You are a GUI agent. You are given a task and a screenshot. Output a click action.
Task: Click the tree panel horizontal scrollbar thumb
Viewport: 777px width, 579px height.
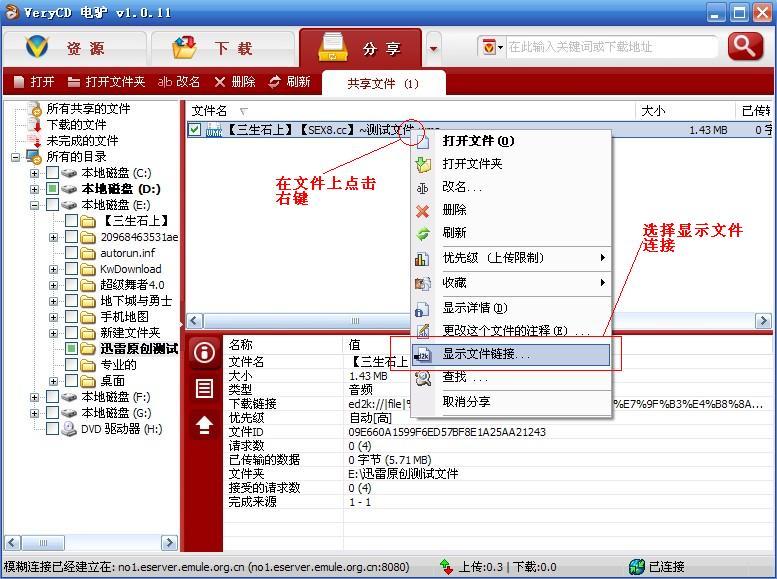pyautogui.click(x=43, y=543)
